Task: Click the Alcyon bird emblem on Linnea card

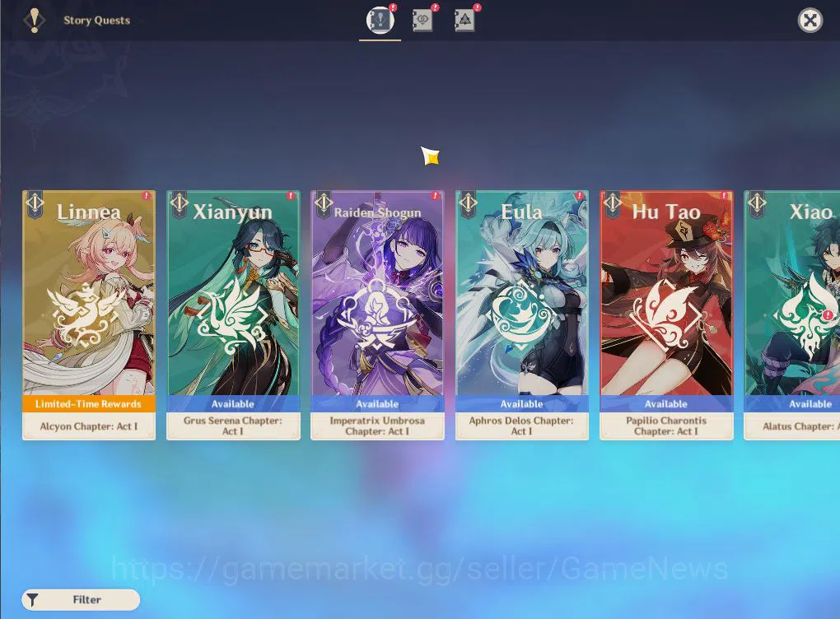Action: click(86, 315)
